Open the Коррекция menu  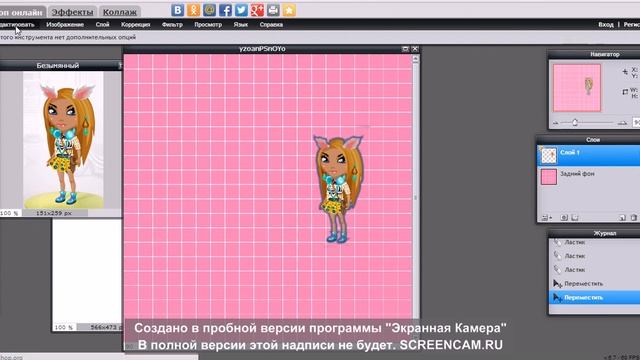click(x=136, y=24)
